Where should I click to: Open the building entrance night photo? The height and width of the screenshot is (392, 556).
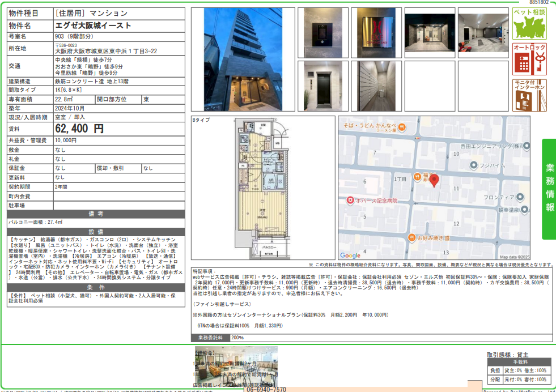(429, 32)
